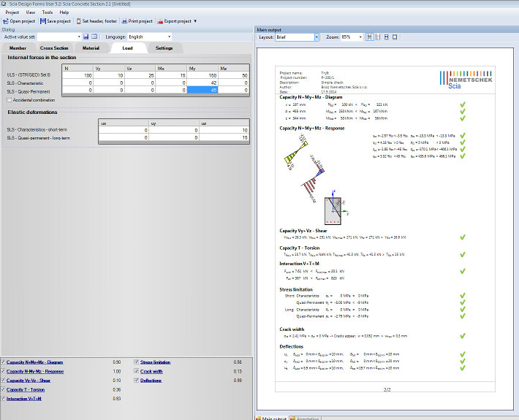Screen dimensions: 519x420
Task: Open the Export project dropdown arrow
Action: click(x=195, y=21)
